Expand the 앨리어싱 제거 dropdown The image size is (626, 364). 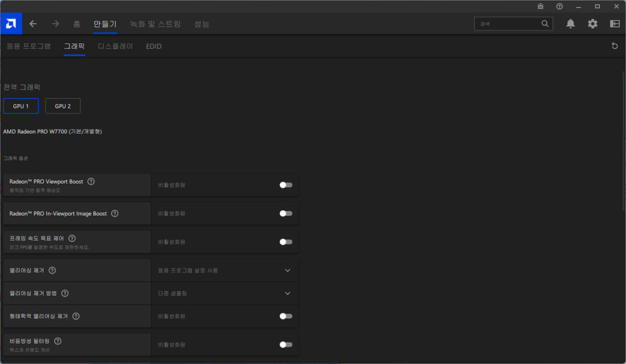tap(287, 271)
